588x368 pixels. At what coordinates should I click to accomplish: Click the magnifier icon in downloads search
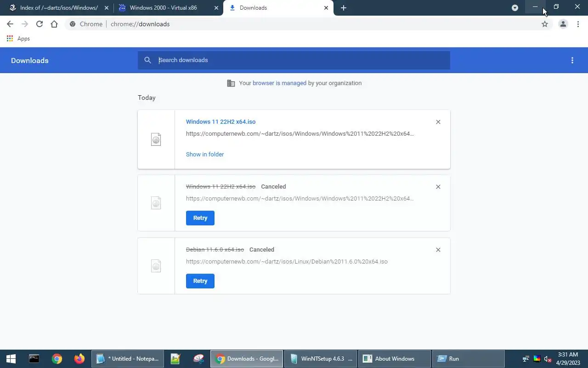coord(147,60)
